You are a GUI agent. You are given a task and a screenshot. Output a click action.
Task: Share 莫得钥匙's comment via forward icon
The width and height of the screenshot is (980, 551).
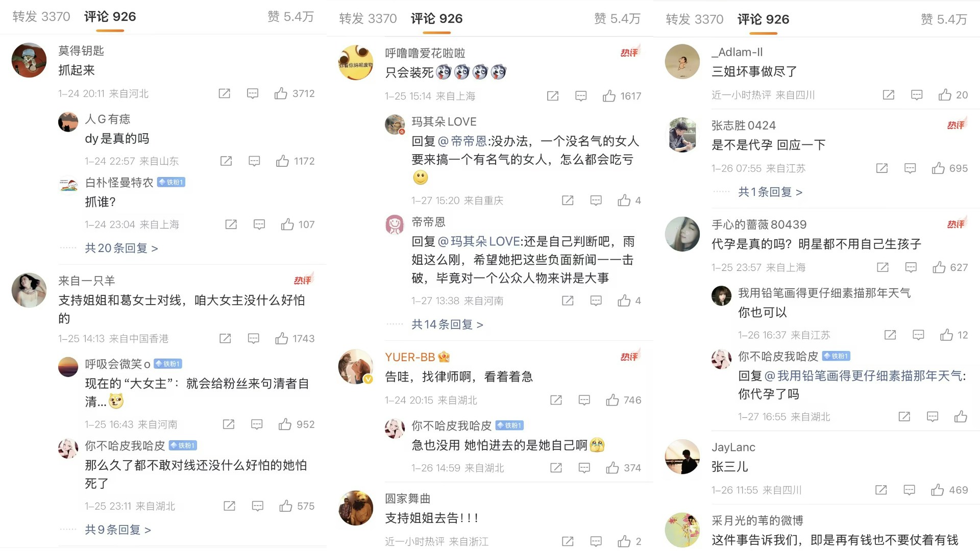click(225, 93)
